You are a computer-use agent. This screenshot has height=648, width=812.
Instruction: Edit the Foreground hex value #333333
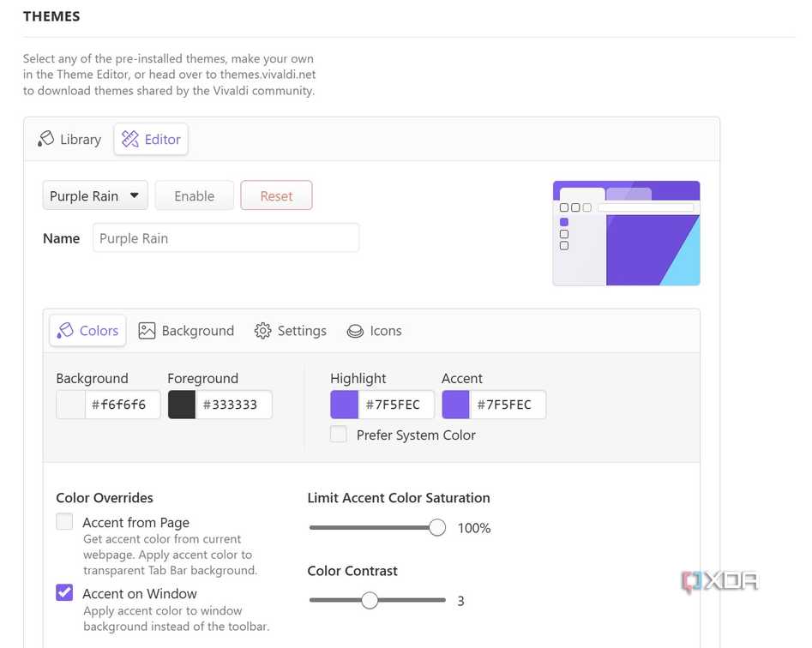point(233,405)
